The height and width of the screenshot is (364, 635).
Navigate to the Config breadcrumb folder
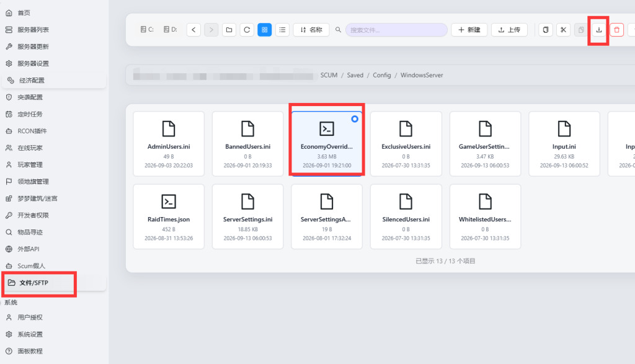click(x=382, y=75)
